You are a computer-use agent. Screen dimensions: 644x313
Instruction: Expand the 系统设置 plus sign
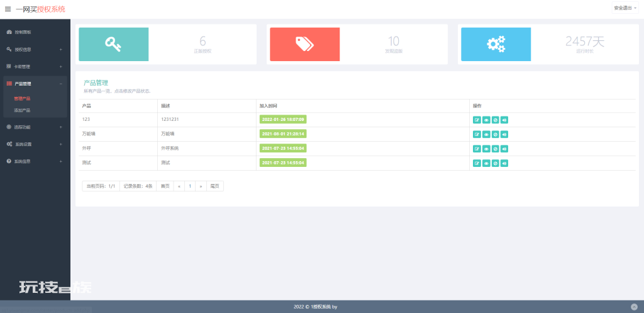[x=61, y=144]
